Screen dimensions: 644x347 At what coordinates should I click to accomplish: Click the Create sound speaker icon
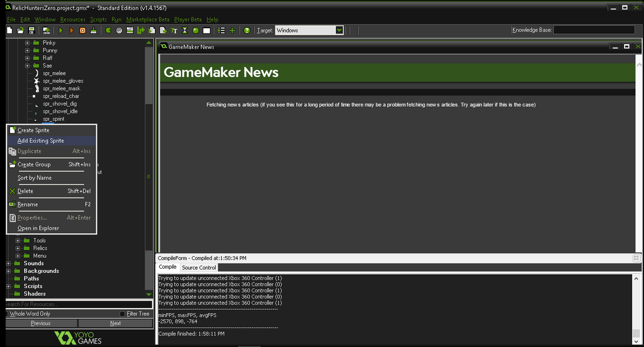[x=119, y=30]
